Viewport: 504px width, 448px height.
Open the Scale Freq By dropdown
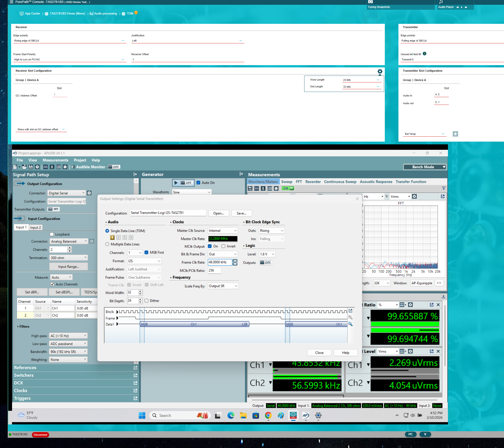[223, 286]
